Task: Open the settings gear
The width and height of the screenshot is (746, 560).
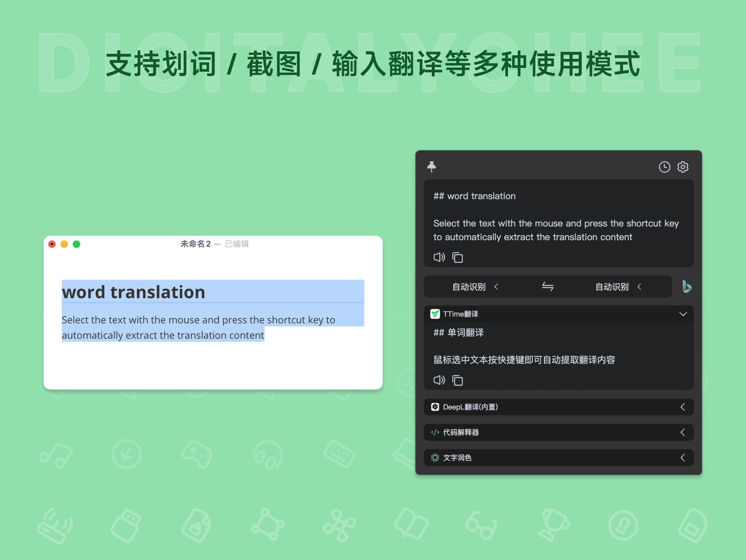Action: [x=683, y=167]
